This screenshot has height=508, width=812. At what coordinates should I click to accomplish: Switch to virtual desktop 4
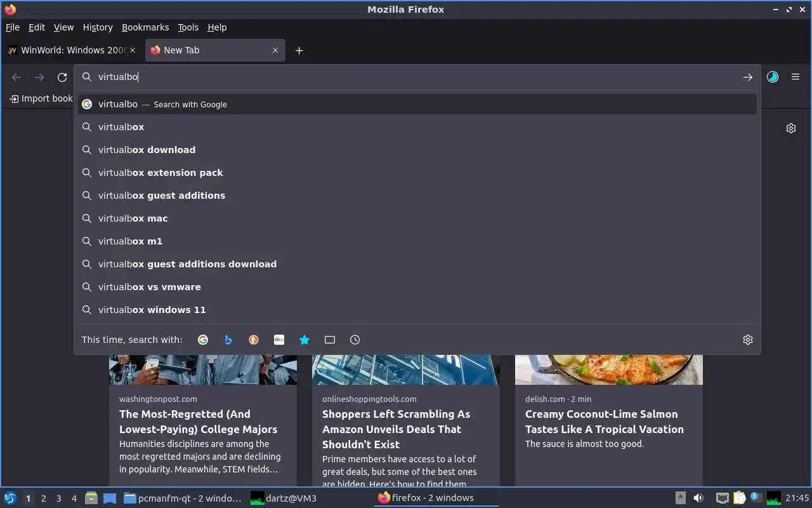[74, 498]
